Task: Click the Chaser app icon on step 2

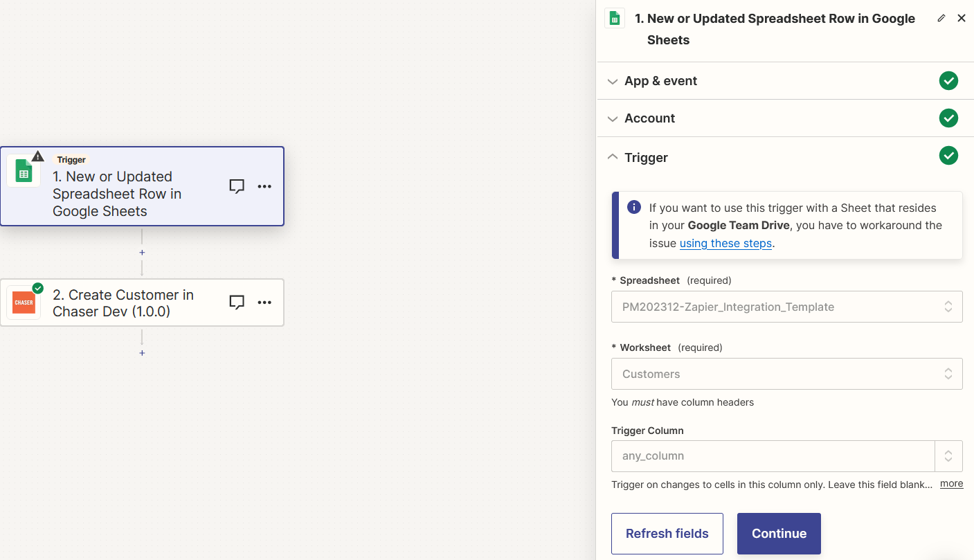Action: pos(24,302)
